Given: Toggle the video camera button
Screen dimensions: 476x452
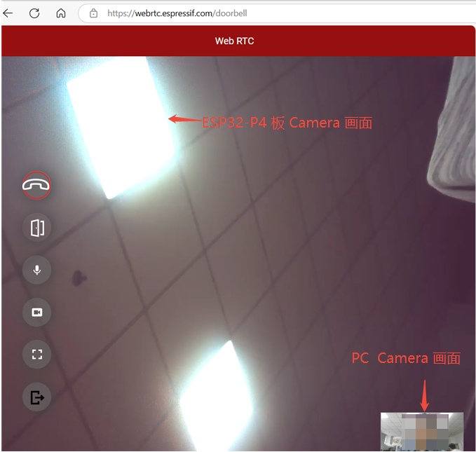Looking at the screenshot, I should [36, 313].
